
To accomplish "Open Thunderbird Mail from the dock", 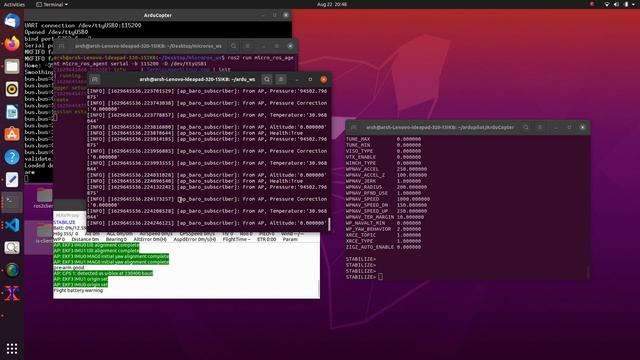I will pos(12,20).
